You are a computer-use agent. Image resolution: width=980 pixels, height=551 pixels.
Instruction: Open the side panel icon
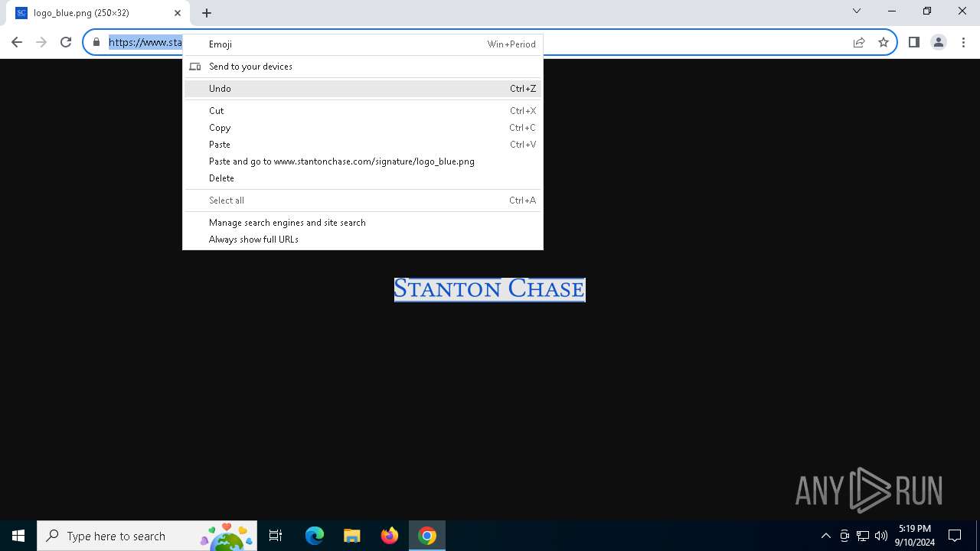click(x=913, y=42)
